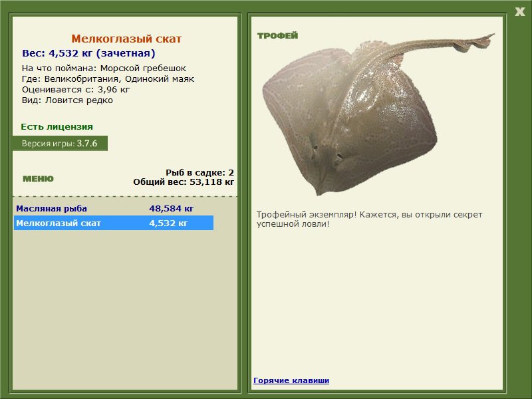
Task: Click the Общий вес 53,118 кг total
Action: pos(184,181)
